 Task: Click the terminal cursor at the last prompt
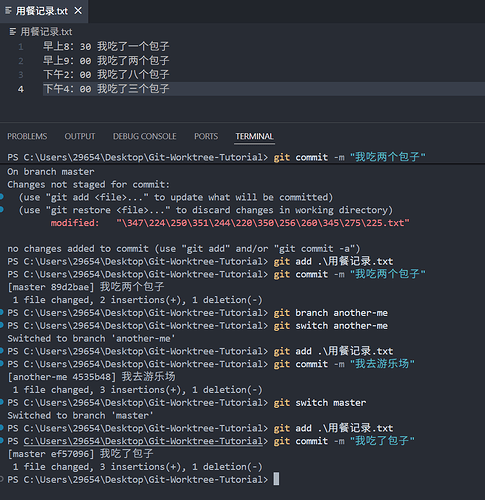tap(276, 479)
